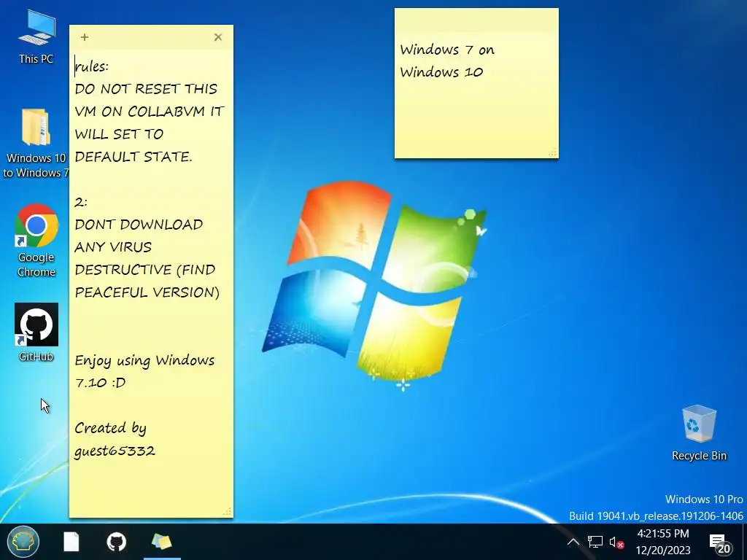Click the Sticky Notes taskbar icon
Screen dimensions: 747x560
[161, 542]
